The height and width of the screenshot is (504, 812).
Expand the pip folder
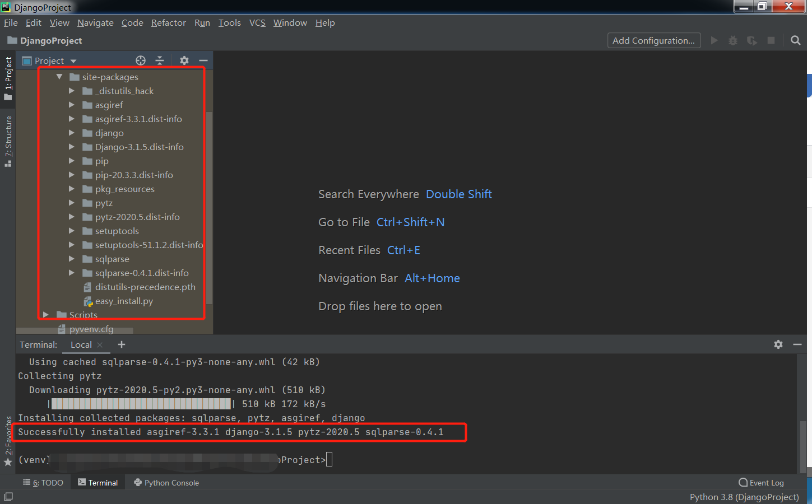pyautogui.click(x=71, y=161)
